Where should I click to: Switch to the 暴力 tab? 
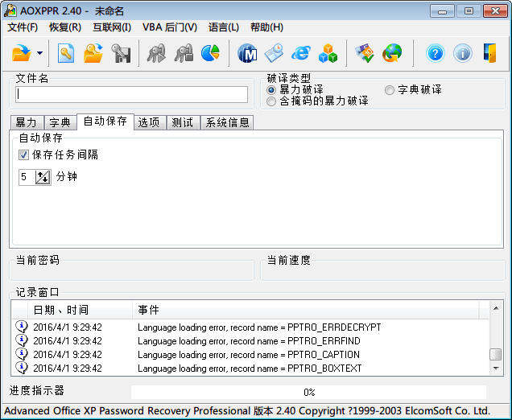click(x=27, y=123)
